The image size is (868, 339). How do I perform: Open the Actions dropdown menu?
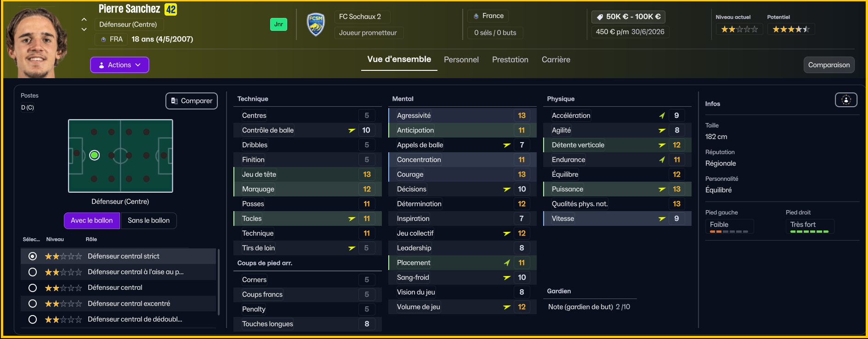tap(119, 65)
